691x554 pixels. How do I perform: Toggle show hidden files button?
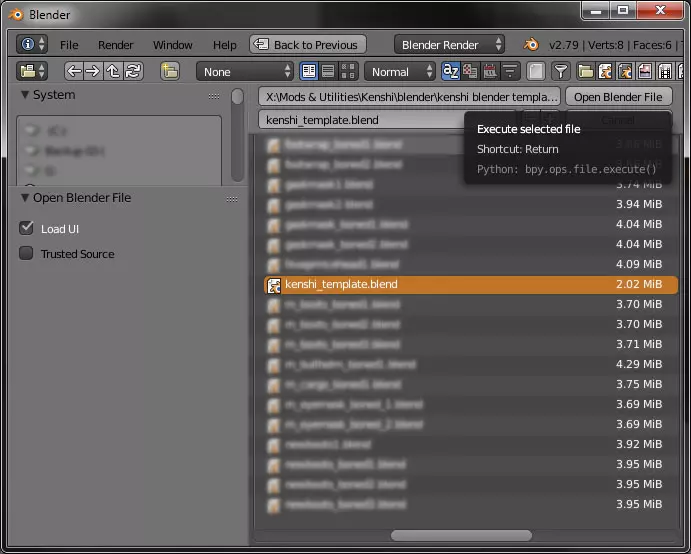click(x=536, y=71)
